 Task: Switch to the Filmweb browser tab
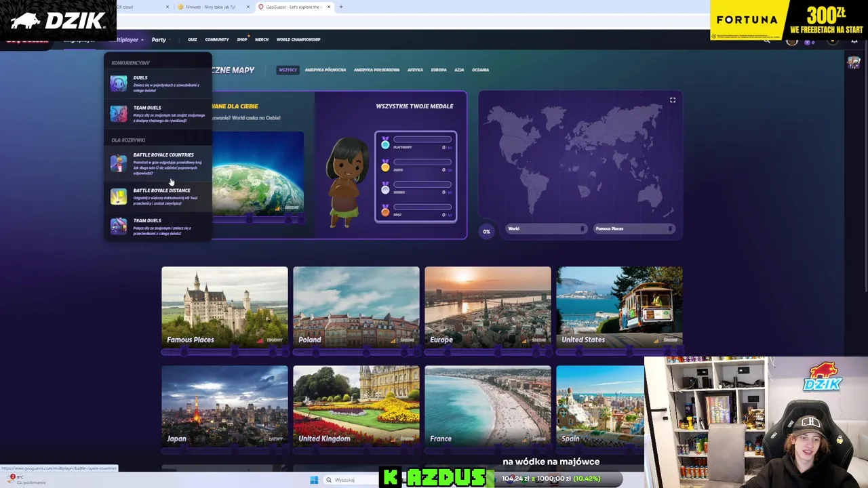(213, 7)
